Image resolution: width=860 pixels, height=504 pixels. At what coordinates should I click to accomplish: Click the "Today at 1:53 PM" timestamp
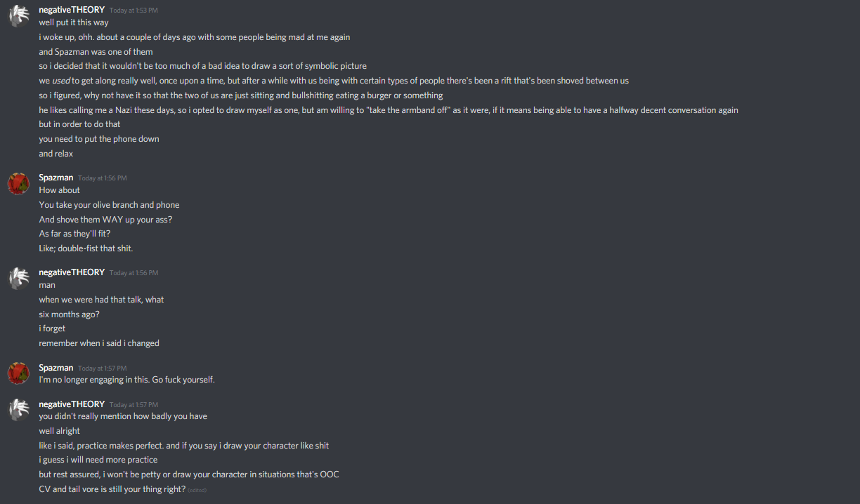point(133,11)
